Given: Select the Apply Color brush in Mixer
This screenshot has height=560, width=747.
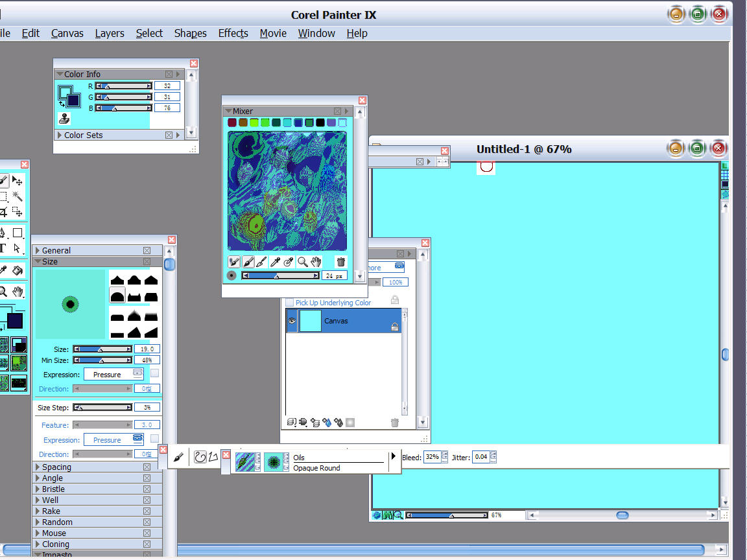Looking at the screenshot, I should click(x=248, y=262).
